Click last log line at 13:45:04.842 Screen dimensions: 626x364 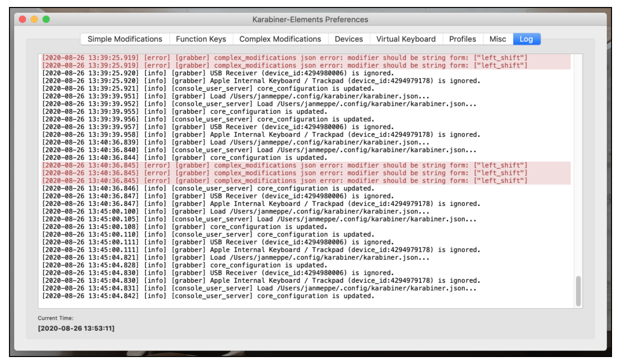coord(207,296)
